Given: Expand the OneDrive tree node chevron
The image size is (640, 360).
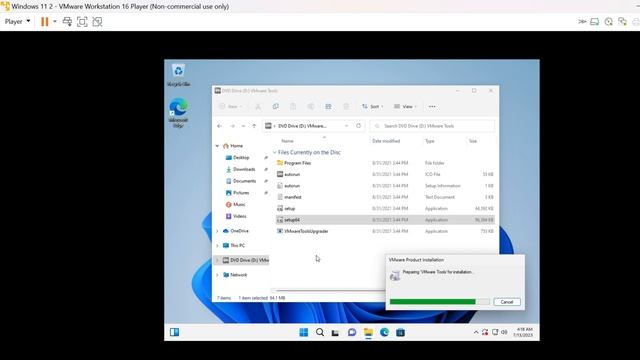Looking at the screenshot, I should [218, 231].
